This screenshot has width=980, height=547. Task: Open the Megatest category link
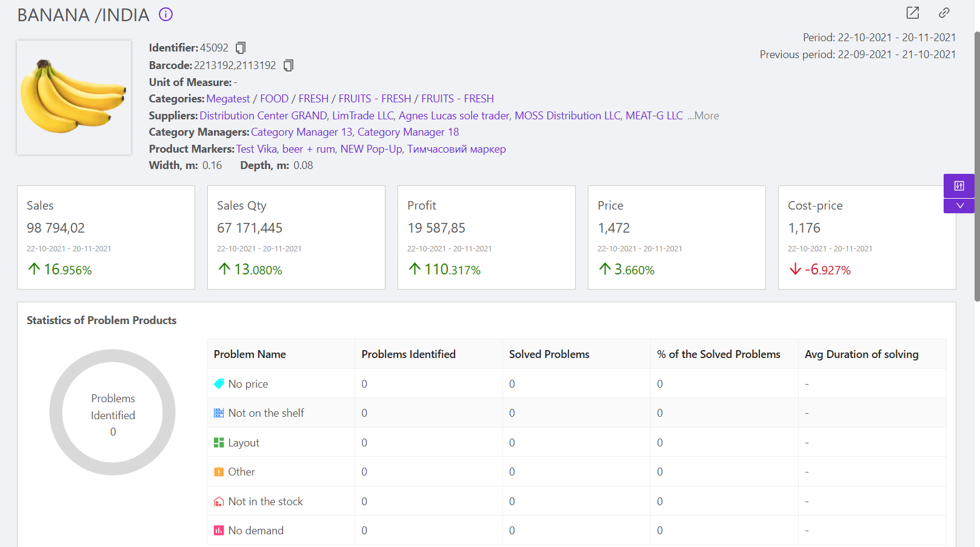point(228,99)
